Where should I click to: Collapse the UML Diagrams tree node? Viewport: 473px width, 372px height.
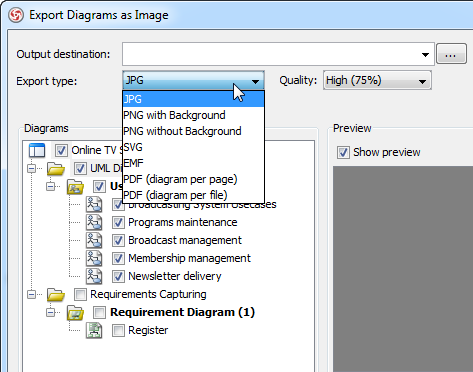[x=32, y=168]
